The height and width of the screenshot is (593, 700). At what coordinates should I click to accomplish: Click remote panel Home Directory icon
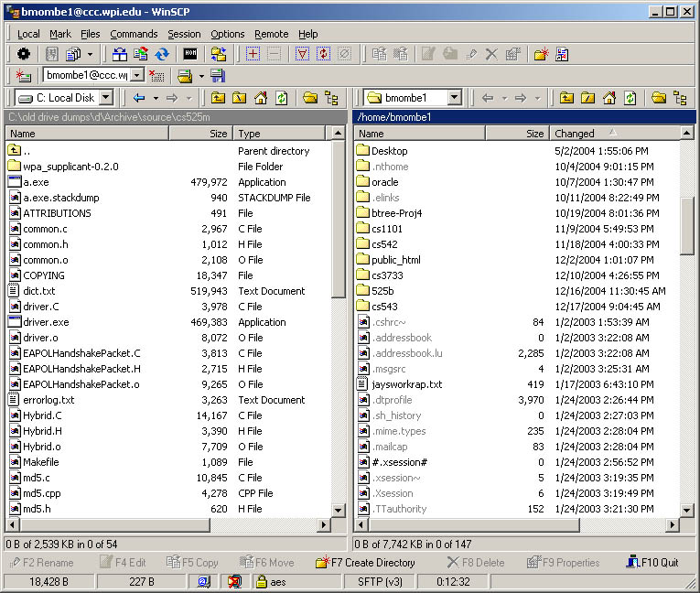[609, 98]
